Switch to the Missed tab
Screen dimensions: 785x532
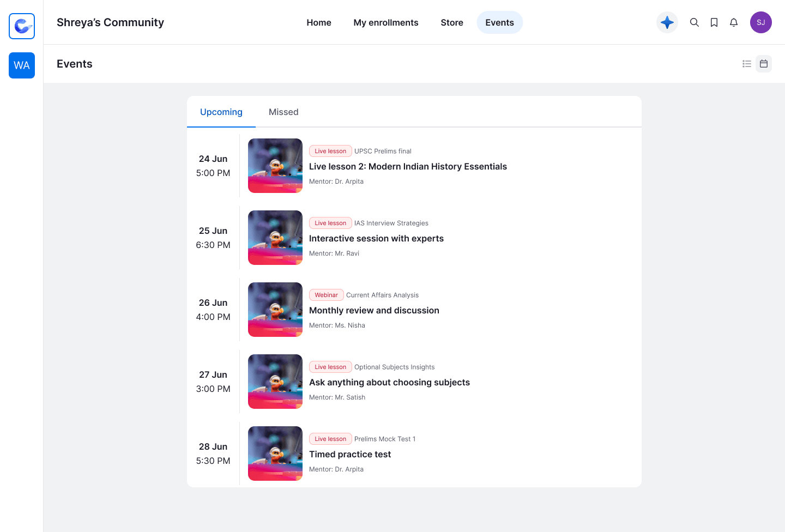click(283, 112)
